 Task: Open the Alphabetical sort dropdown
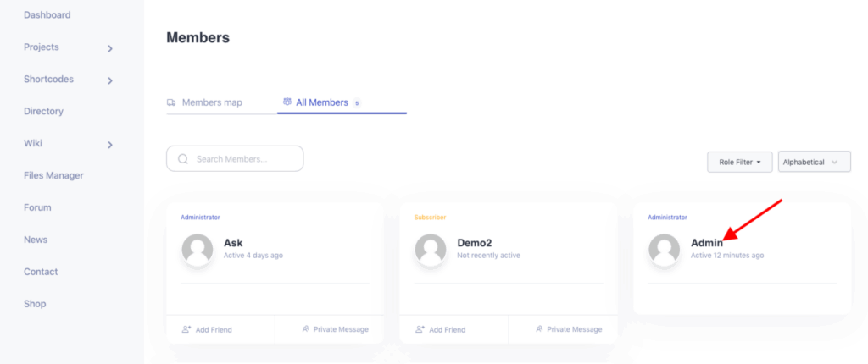(814, 162)
